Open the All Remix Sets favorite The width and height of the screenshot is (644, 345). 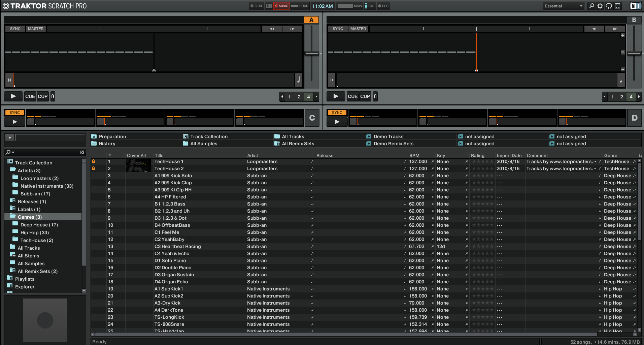298,144
